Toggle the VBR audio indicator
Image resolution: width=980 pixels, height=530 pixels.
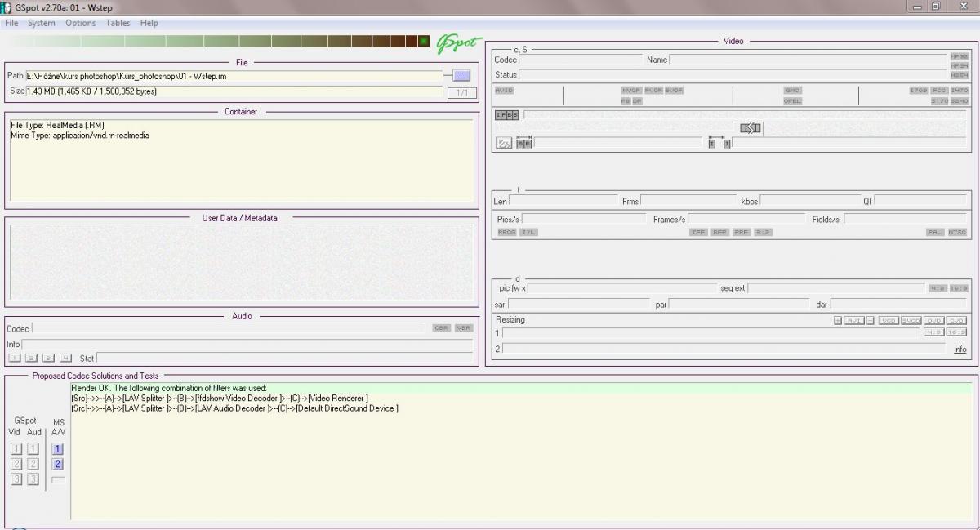point(464,328)
